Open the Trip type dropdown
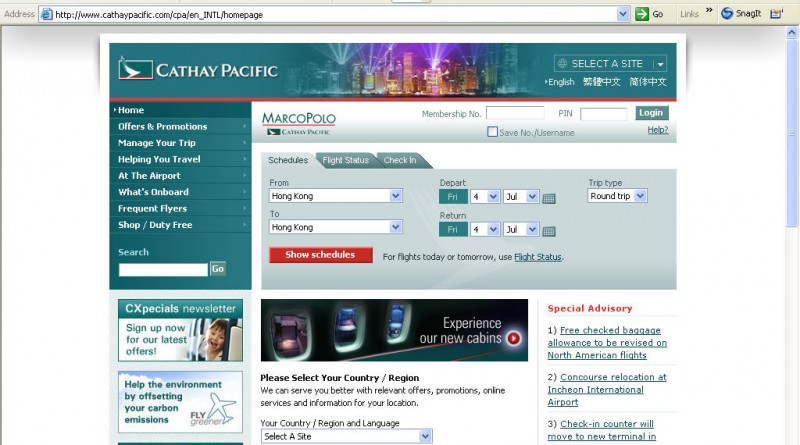 click(x=617, y=196)
